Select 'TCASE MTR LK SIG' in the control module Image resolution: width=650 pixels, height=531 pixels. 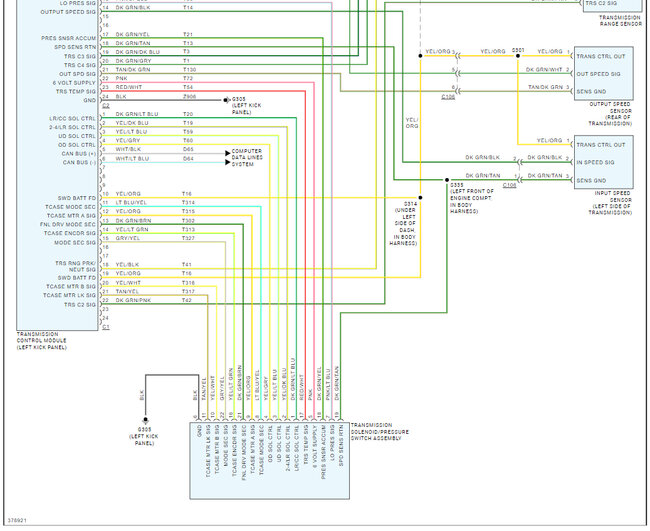point(69,295)
